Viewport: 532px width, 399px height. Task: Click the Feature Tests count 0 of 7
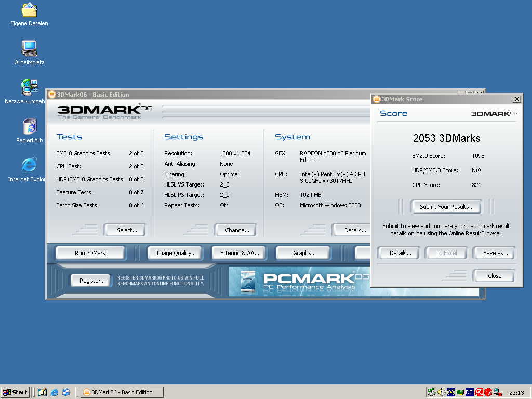coord(136,192)
